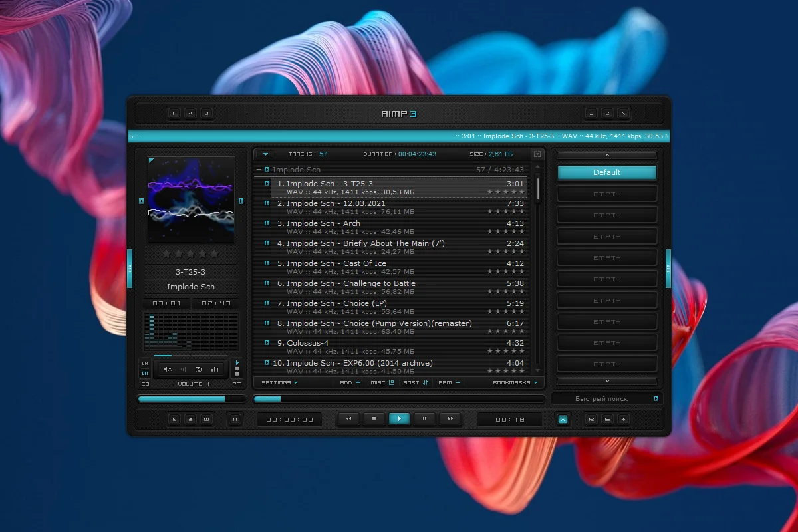This screenshot has width=798, height=532.
Task: Stop playback with the stop button
Action: 374,419
